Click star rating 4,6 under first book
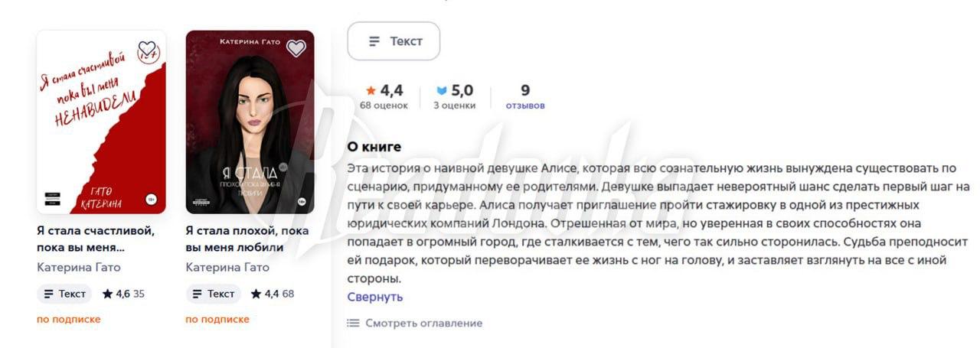980x348 pixels. [123, 294]
